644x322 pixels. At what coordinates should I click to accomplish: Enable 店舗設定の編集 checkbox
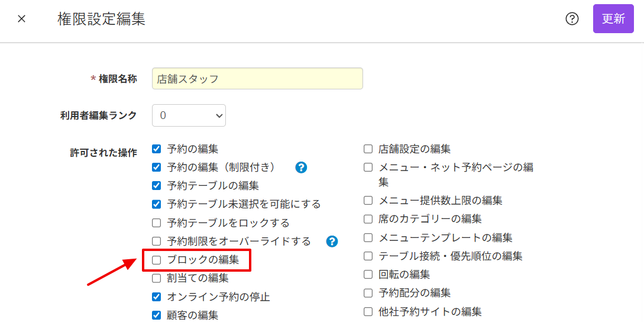pyautogui.click(x=368, y=149)
